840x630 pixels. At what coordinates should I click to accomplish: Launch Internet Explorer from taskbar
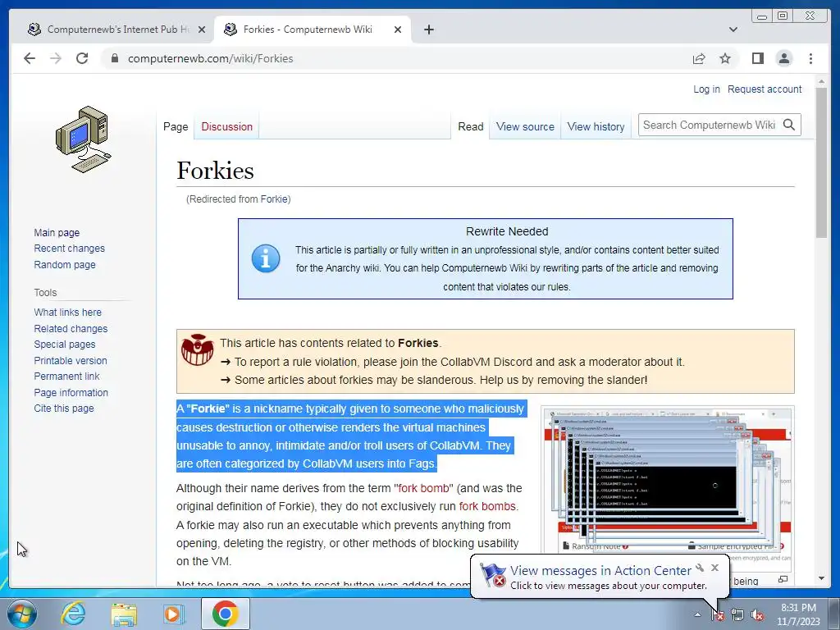coord(73,614)
